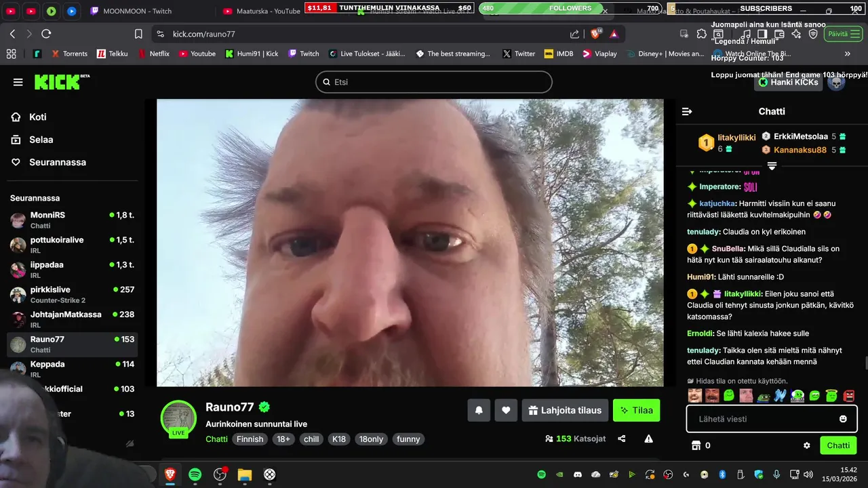Click ErkkiMetsolaa in leaderboard
Screen dimensions: 868x488
tap(800, 136)
